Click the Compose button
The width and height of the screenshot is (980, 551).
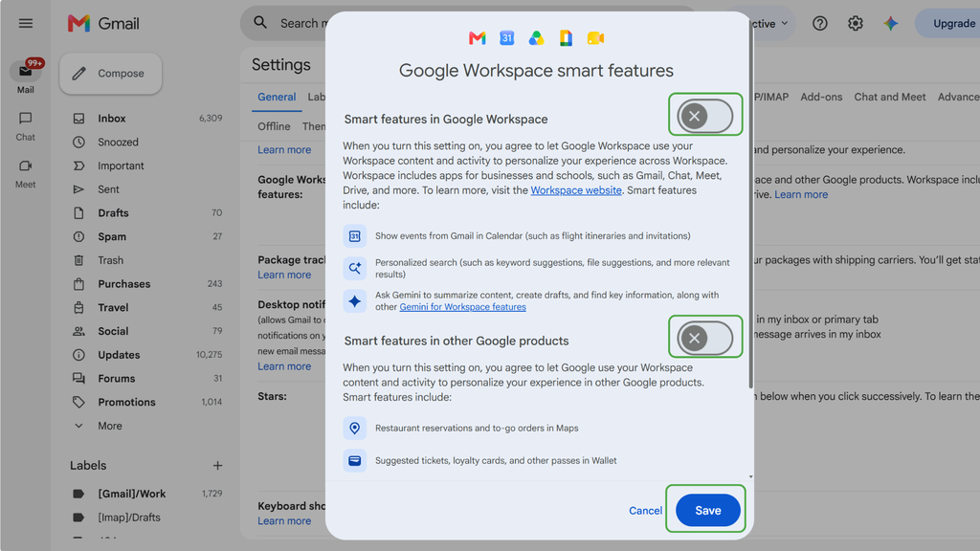click(111, 73)
